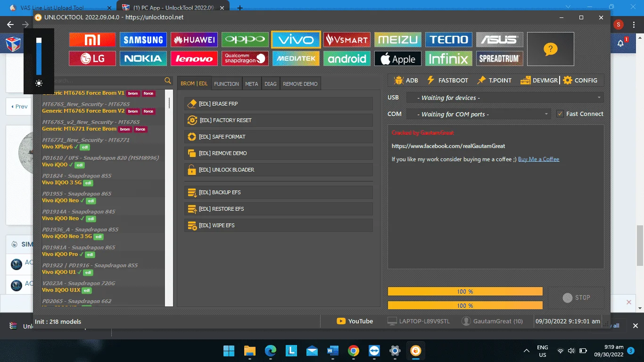Open the FASTBOOT tools button
The image size is (644, 362).
coord(447,80)
